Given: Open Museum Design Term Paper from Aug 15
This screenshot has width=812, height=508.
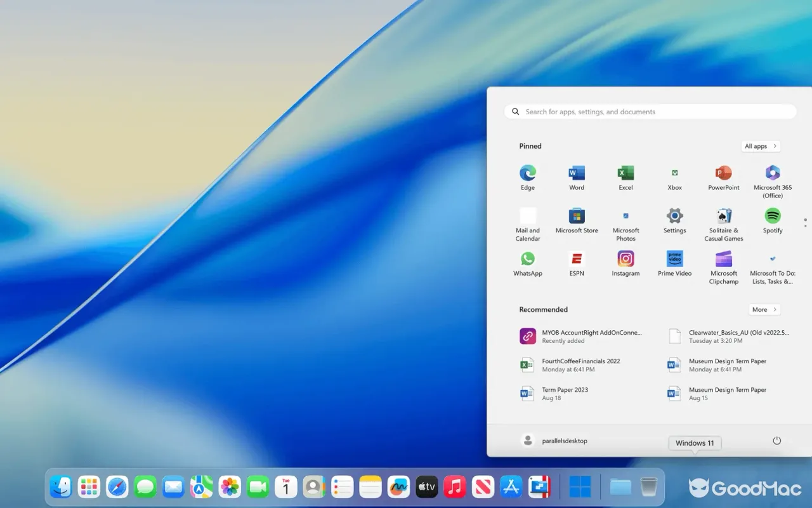Looking at the screenshot, I should pyautogui.click(x=717, y=394).
